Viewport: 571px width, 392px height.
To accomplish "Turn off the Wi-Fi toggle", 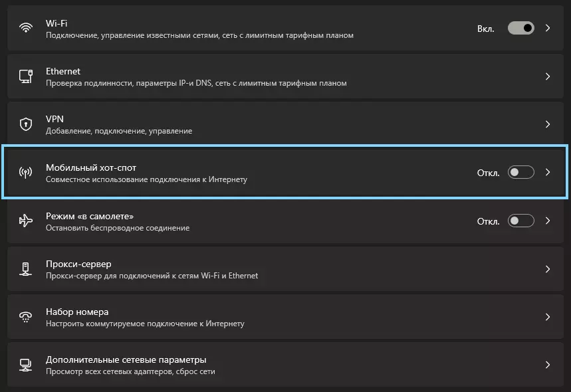I will point(521,28).
